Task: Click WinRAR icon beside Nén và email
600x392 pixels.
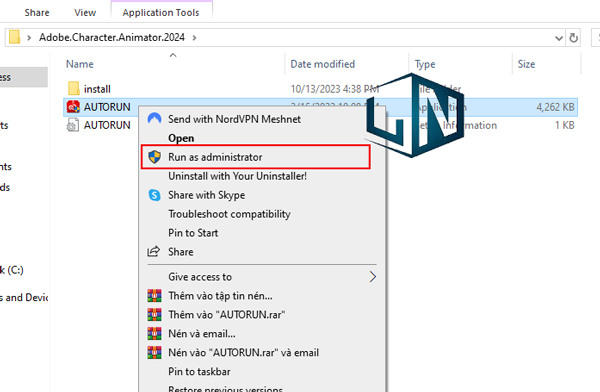Action: (x=154, y=333)
